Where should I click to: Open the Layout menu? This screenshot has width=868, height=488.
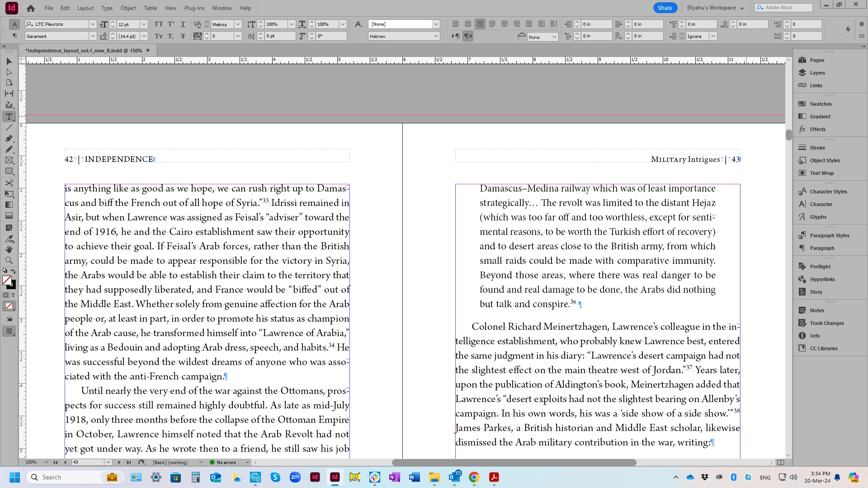coord(85,8)
